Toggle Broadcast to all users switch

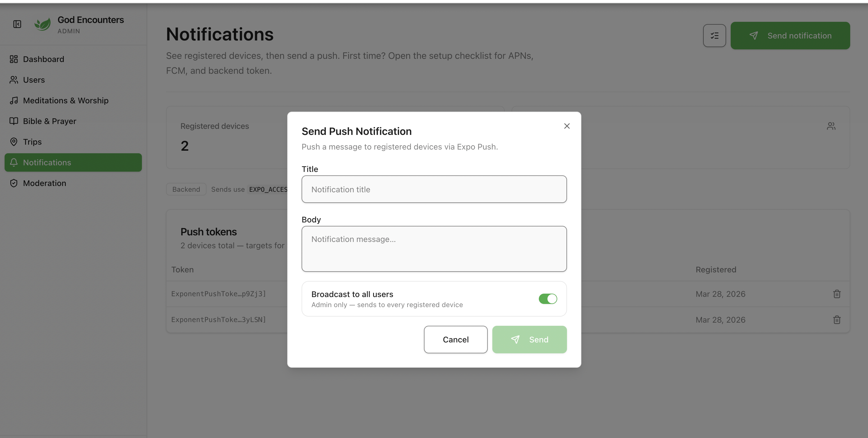point(547,299)
